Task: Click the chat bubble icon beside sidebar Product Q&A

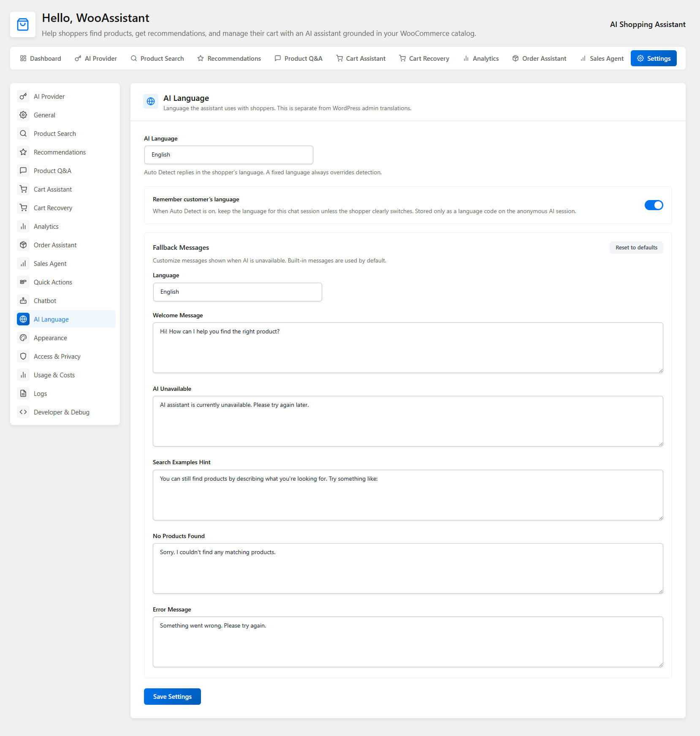Action: point(23,170)
